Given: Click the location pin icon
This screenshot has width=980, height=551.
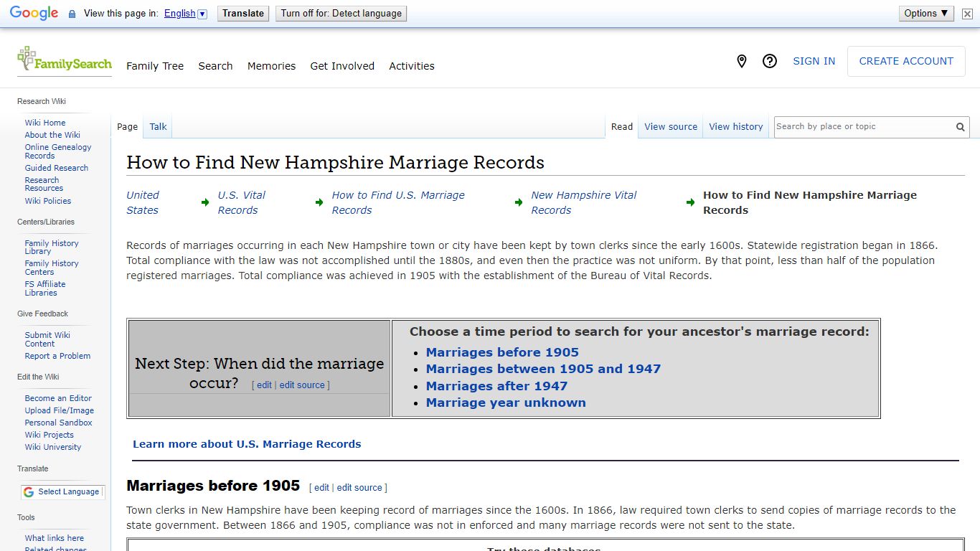Looking at the screenshot, I should click(x=742, y=62).
